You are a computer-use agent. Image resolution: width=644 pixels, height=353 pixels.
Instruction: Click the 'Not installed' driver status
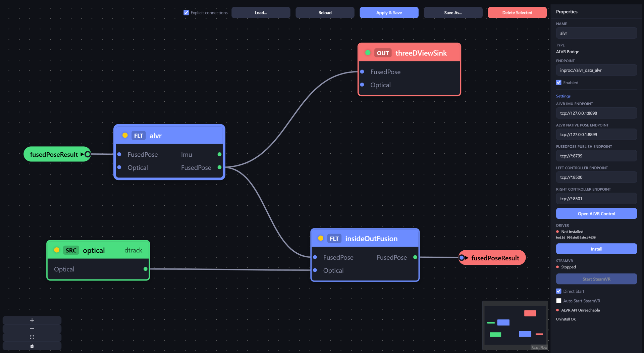tap(572, 232)
